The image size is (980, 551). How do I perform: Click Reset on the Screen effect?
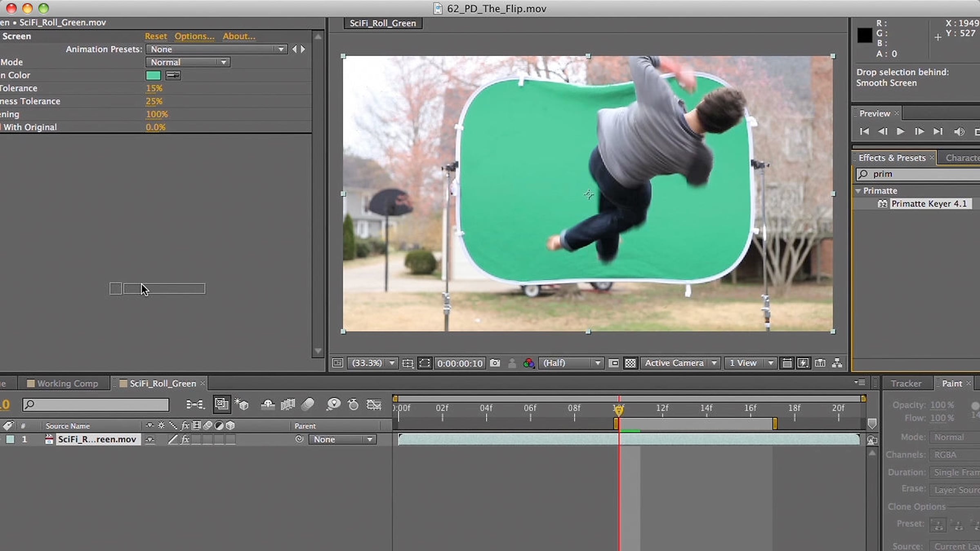[156, 36]
